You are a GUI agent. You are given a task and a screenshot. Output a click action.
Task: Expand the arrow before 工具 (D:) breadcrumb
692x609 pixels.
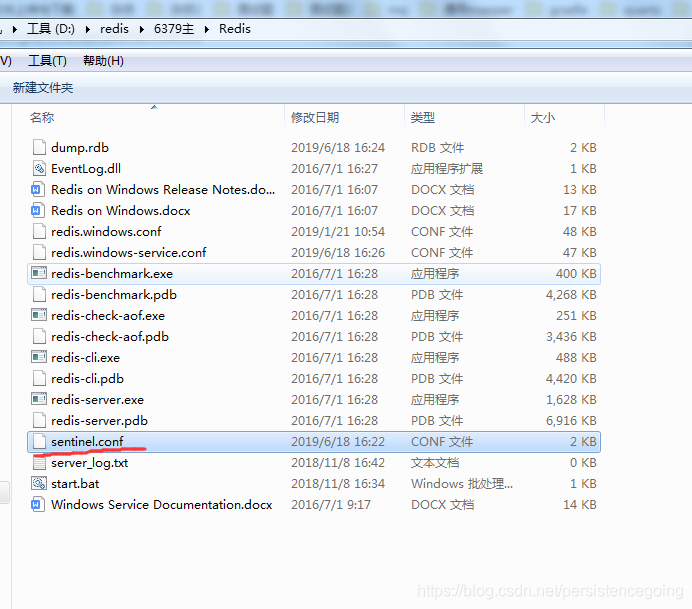tap(15, 29)
